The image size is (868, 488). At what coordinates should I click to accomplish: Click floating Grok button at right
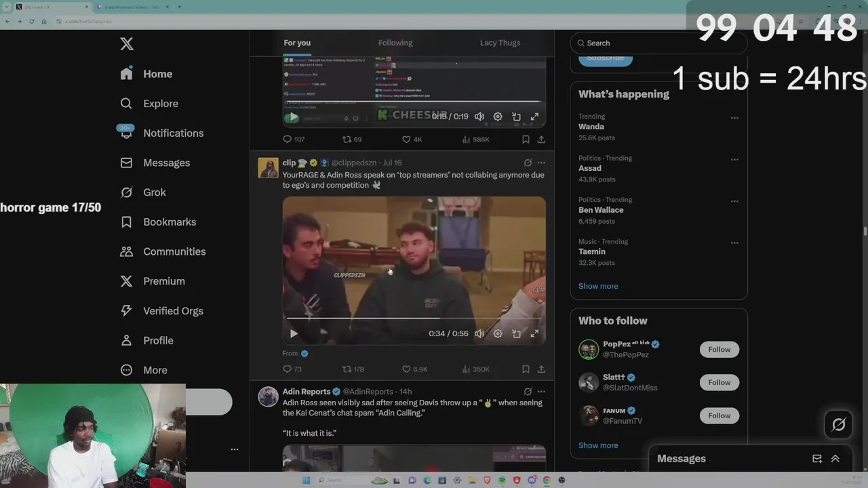click(x=839, y=425)
